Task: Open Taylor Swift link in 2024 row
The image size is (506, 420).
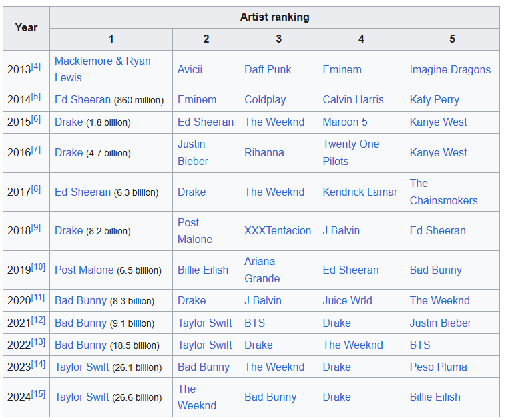Action: point(81,397)
